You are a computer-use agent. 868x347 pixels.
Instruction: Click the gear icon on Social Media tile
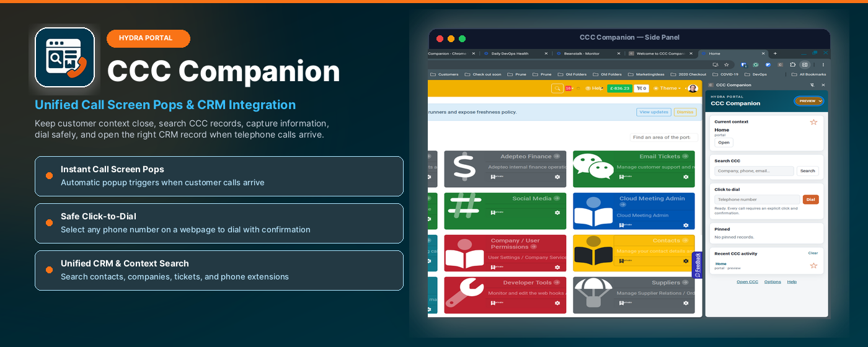pos(557,213)
